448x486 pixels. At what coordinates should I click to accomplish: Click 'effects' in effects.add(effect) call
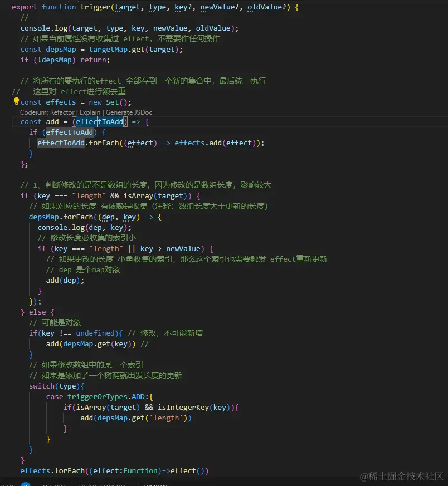click(x=189, y=143)
